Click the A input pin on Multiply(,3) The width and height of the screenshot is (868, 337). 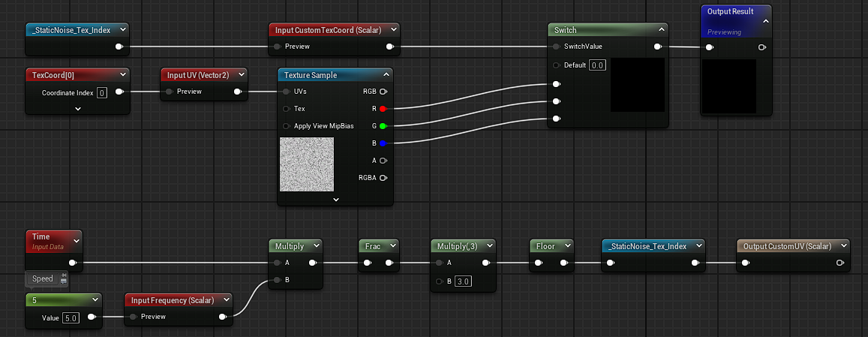pyautogui.click(x=439, y=263)
